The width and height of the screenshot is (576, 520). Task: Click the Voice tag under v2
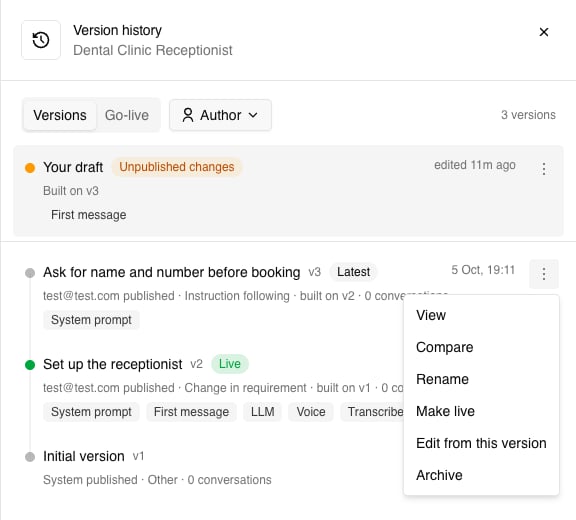coord(311,412)
